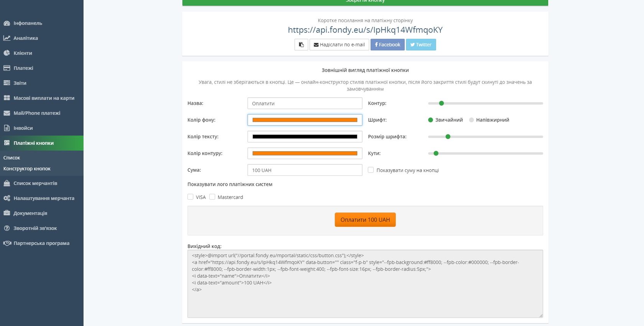Open the Колір тексту black color picker
This screenshot has width=644, height=326.
click(305, 137)
